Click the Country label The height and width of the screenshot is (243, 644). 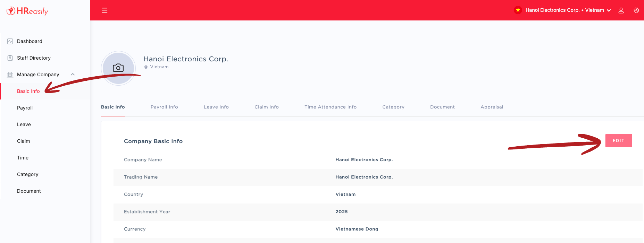click(133, 194)
